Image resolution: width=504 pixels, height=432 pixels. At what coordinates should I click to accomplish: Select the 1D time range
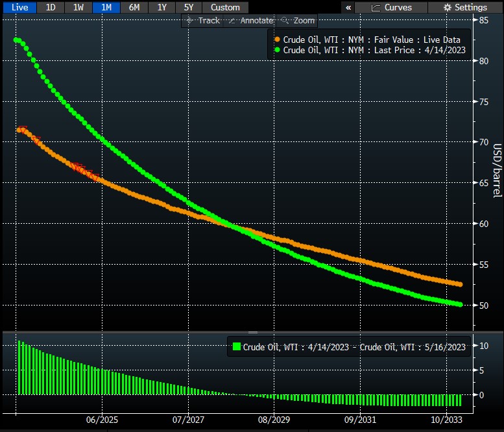point(51,7)
